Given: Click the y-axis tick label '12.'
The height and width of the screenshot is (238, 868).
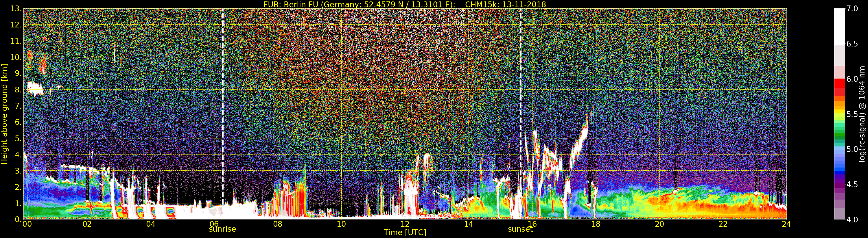Looking at the screenshot, I should click(16, 25).
